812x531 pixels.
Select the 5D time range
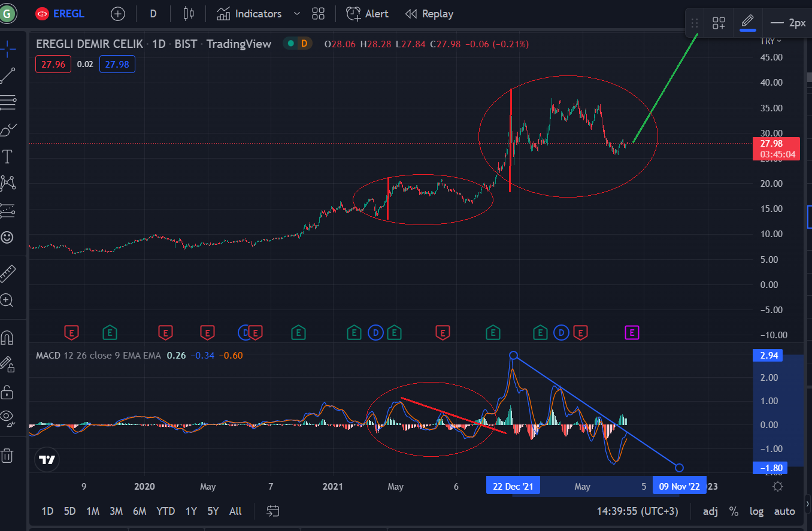coord(70,511)
